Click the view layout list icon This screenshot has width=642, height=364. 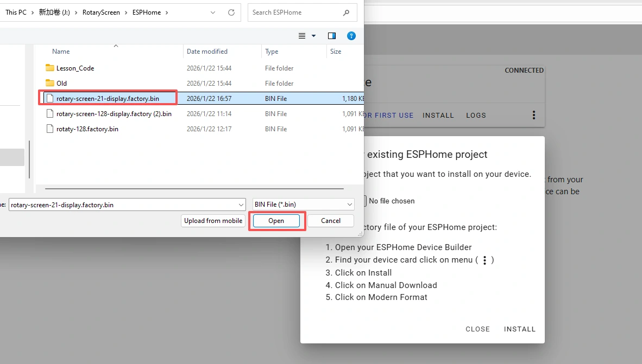click(x=303, y=36)
